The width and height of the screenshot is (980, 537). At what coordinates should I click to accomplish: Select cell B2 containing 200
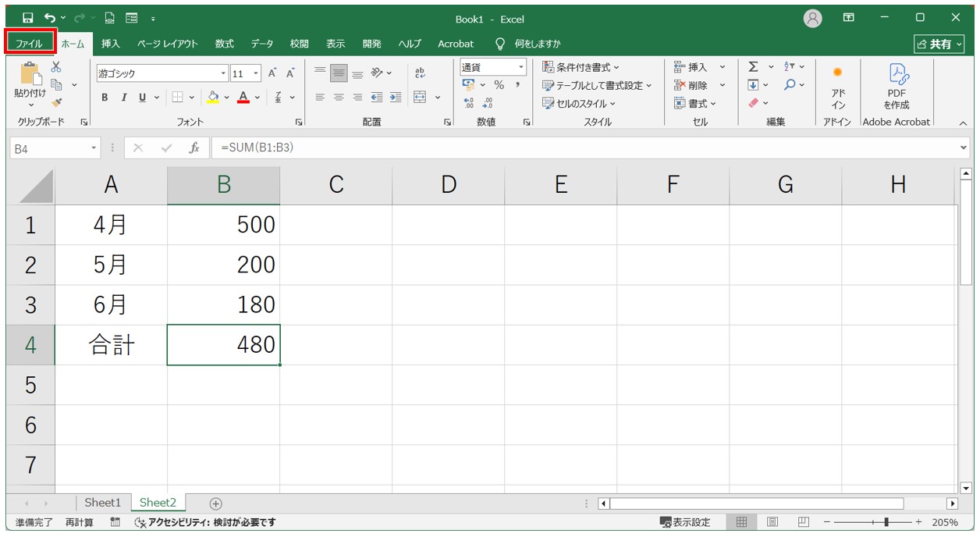[224, 265]
